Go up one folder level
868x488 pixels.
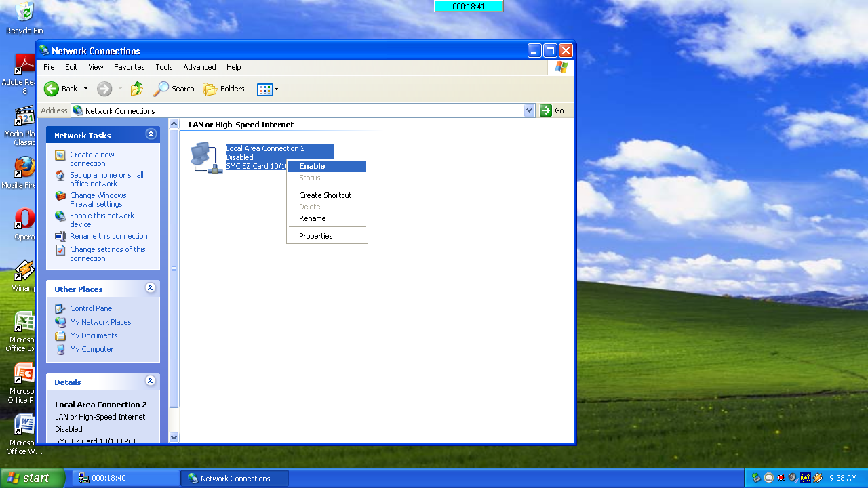(x=137, y=89)
